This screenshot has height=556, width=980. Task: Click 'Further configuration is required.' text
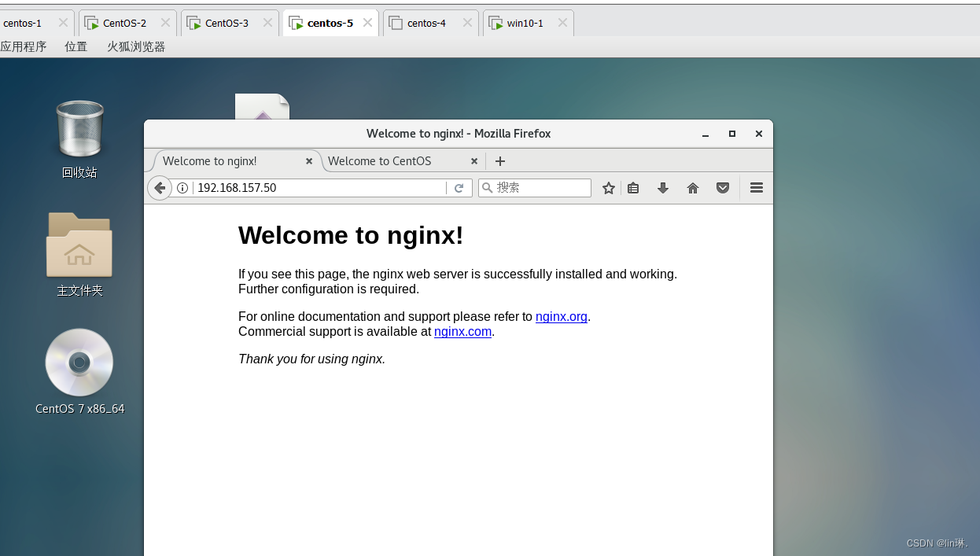coord(329,289)
